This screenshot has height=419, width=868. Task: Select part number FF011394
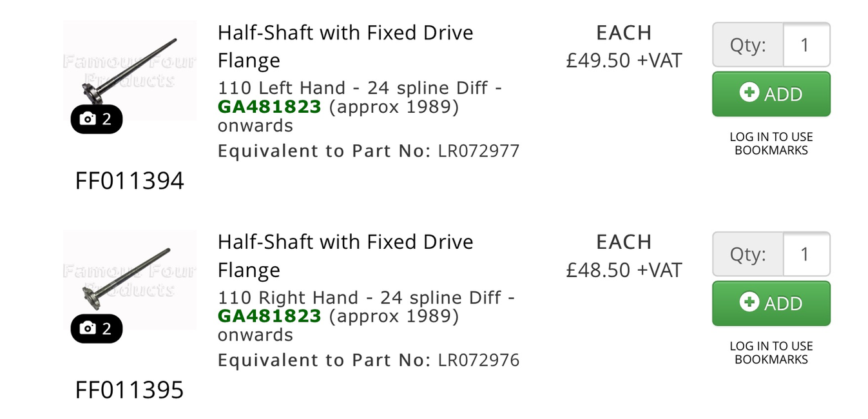(x=130, y=181)
